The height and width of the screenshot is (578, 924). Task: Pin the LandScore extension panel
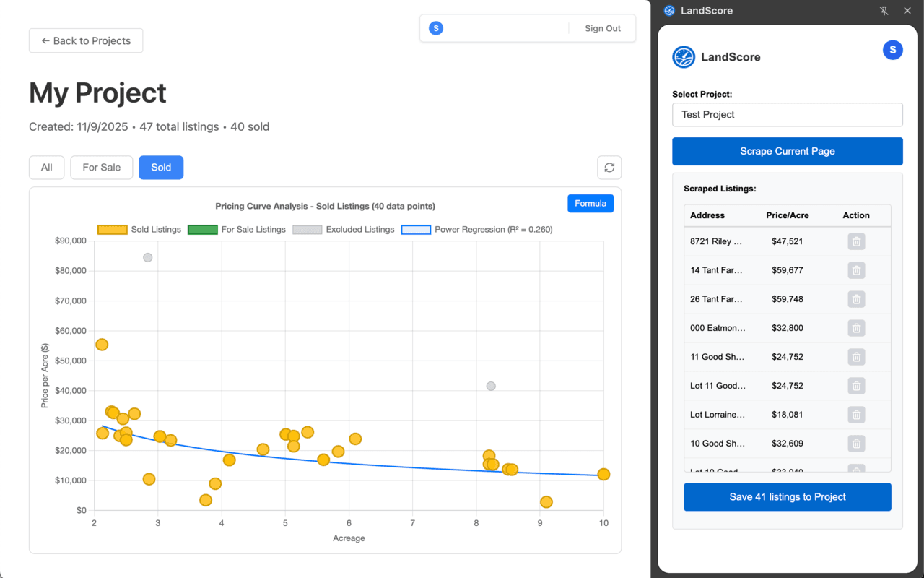point(884,11)
